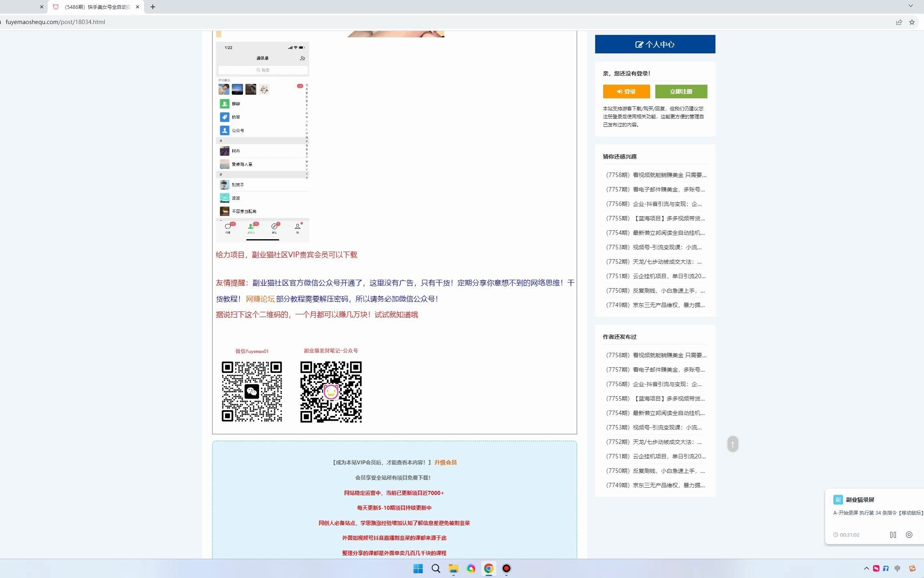Open the 网赚论坛 link
924x578 pixels.
260,299
